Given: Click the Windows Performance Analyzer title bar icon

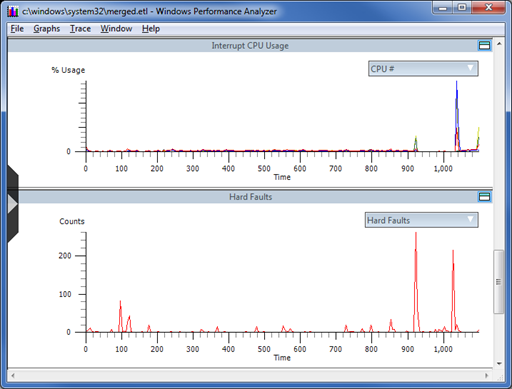Looking at the screenshot, I should point(13,11).
